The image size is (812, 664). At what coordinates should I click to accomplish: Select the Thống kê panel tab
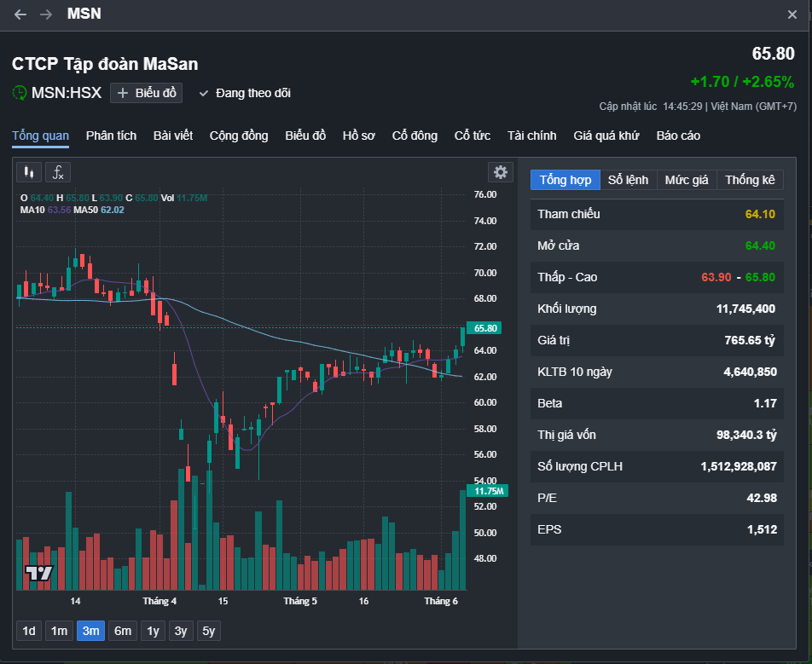pyautogui.click(x=750, y=180)
